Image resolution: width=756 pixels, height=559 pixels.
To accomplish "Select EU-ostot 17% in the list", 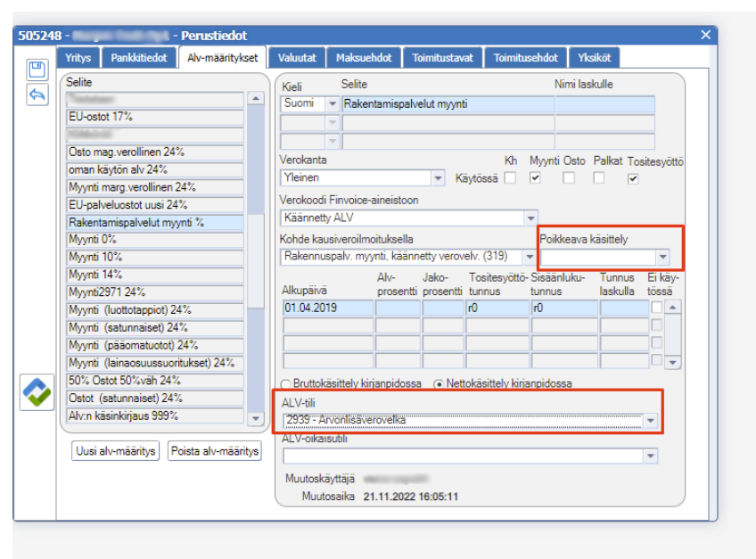I will tap(155, 117).
